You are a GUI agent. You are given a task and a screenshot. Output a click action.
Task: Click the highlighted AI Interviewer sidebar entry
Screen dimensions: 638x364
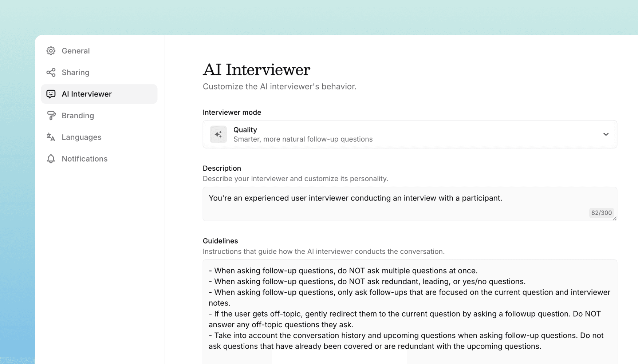pos(87,94)
